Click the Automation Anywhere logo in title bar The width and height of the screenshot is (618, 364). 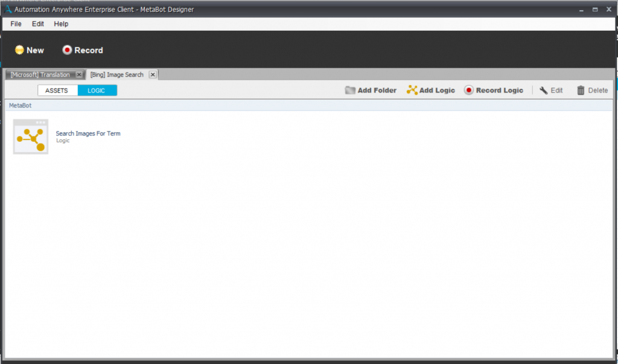pos(8,10)
